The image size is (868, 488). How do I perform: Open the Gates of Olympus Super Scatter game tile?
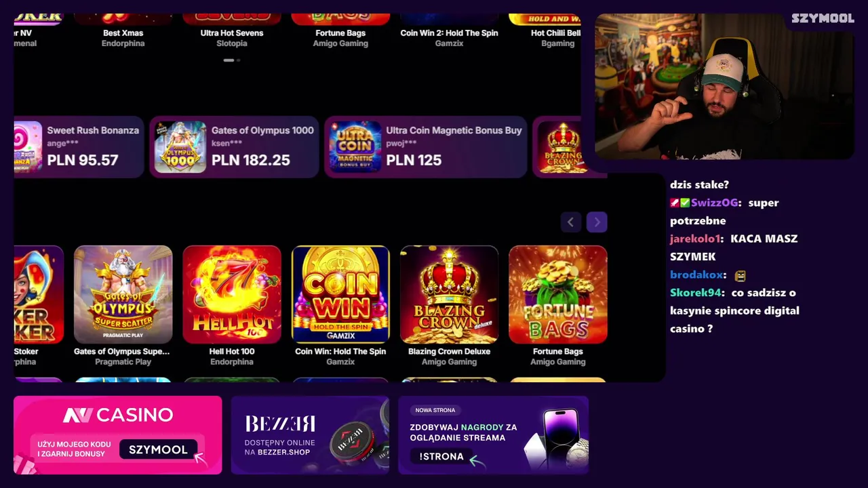click(x=123, y=294)
